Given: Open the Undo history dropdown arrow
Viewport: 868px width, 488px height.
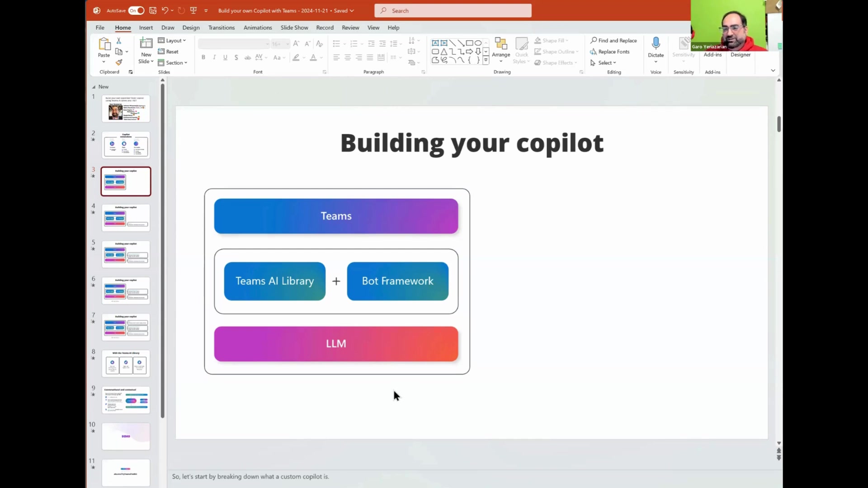Looking at the screenshot, I should [x=172, y=10].
